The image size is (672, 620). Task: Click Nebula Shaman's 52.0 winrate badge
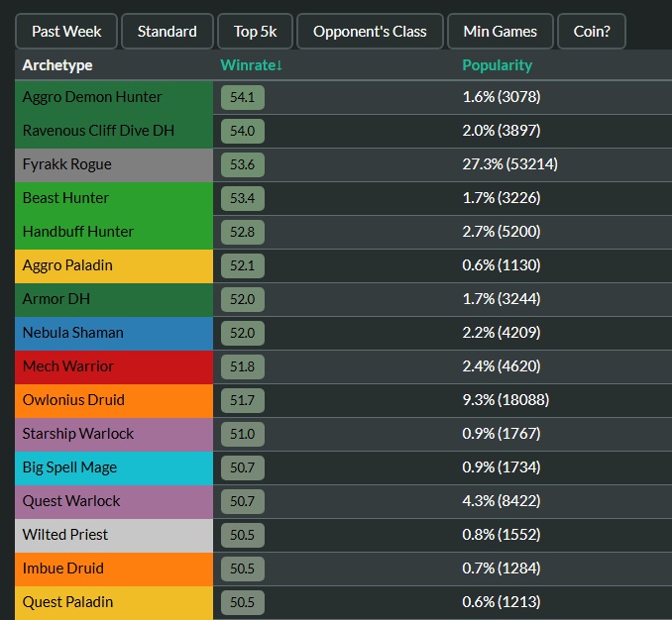tap(243, 333)
